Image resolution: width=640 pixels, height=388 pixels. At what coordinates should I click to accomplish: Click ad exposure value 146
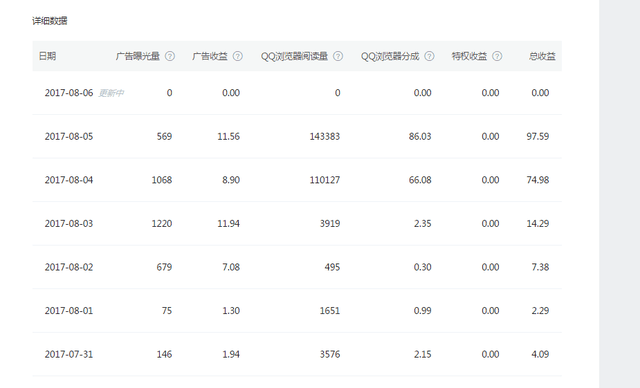(x=164, y=354)
